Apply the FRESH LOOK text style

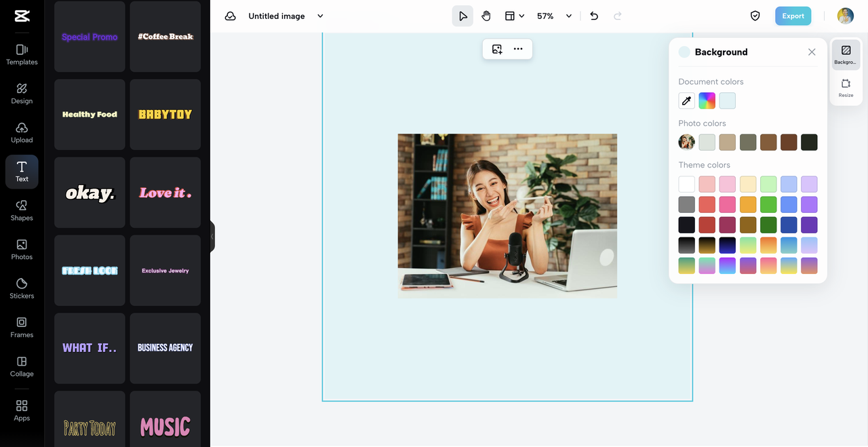point(90,271)
